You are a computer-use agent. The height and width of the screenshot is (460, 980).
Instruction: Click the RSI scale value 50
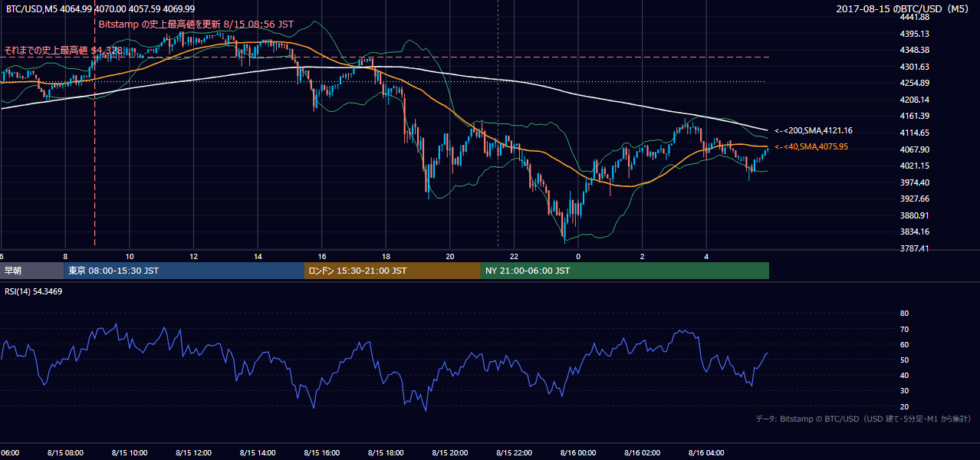904,360
